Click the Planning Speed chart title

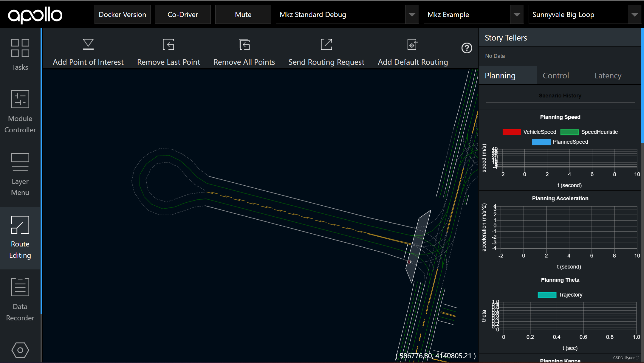[560, 117]
